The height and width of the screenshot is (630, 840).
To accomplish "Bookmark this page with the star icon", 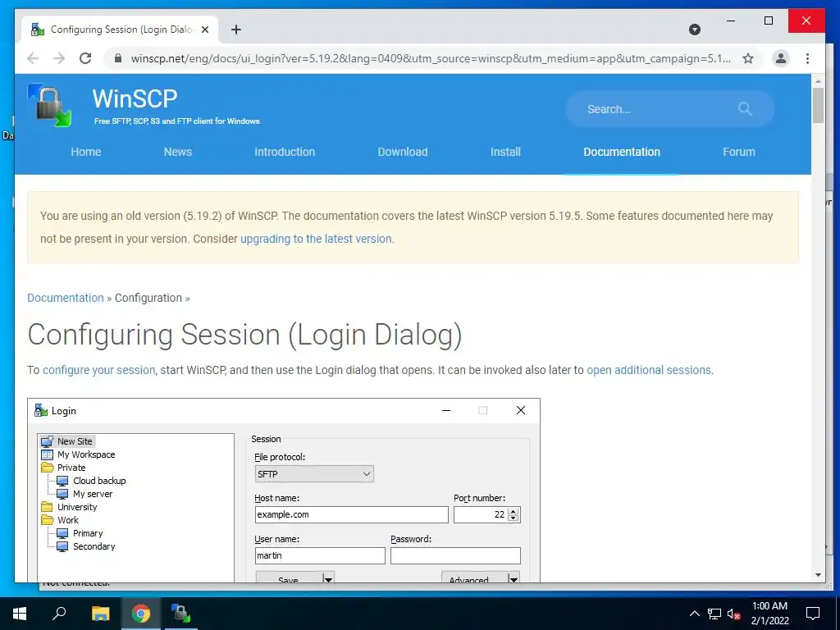I will (748, 58).
